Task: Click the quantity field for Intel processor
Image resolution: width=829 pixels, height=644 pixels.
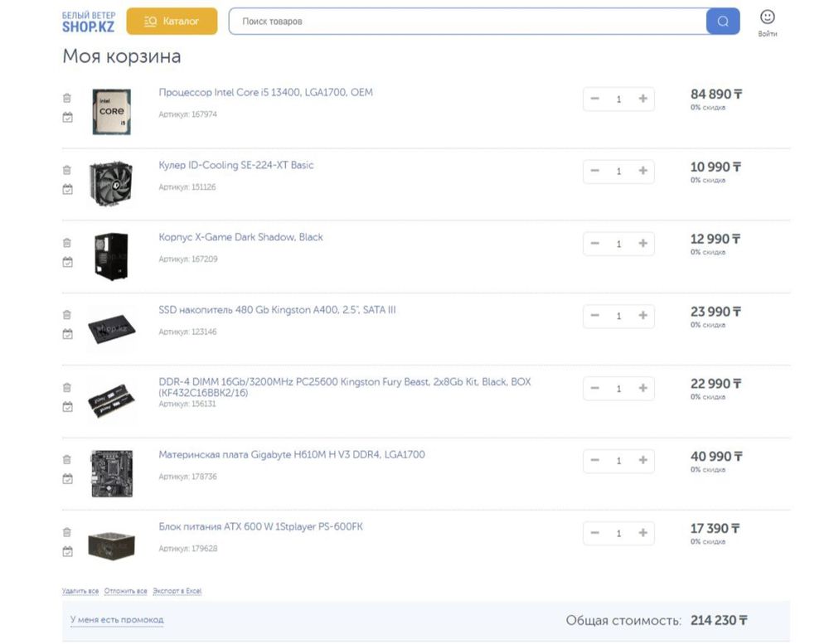Action: point(618,99)
